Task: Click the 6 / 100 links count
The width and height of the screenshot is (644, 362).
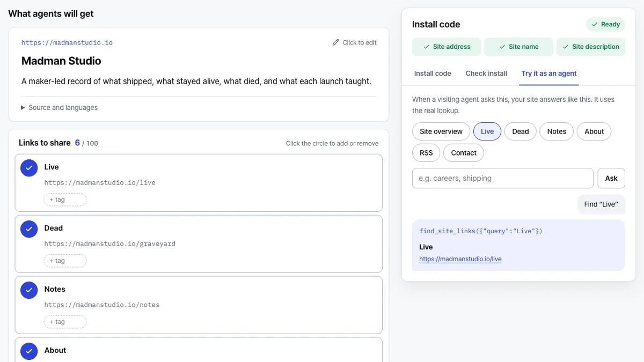Action: coord(86,143)
